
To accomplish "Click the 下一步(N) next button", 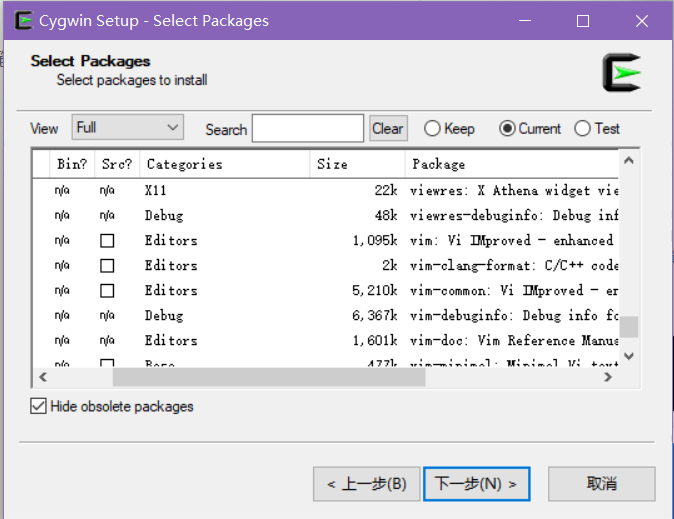I will click(x=477, y=484).
